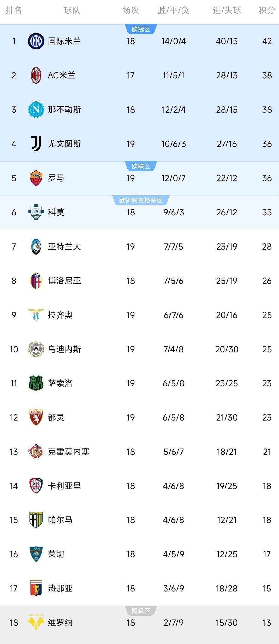Select the Napoli crest icon

tap(36, 110)
